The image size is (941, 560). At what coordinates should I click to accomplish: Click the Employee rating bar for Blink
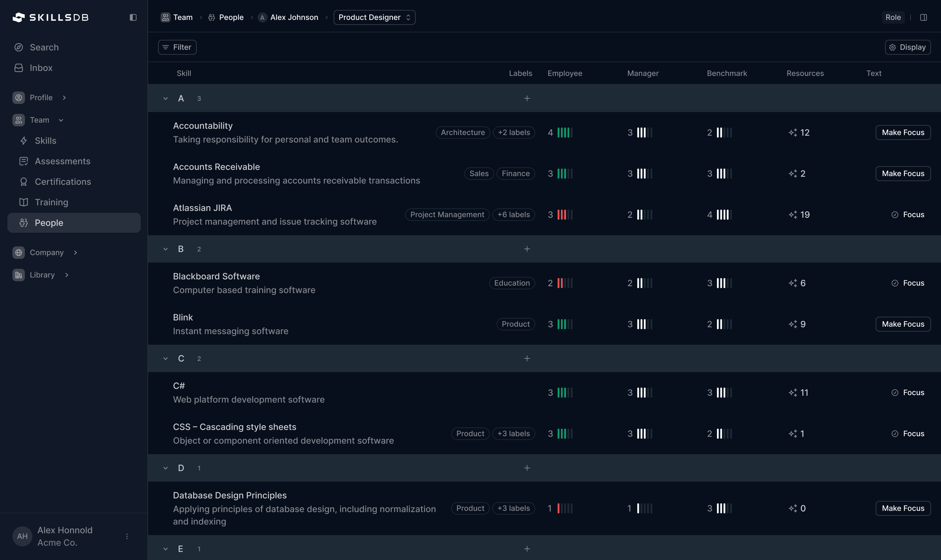click(x=565, y=324)
